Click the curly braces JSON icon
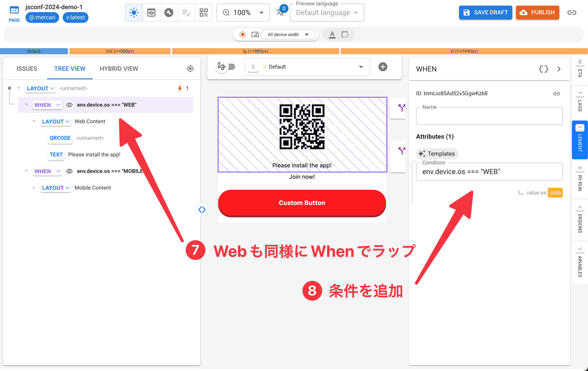 (543, 69)
